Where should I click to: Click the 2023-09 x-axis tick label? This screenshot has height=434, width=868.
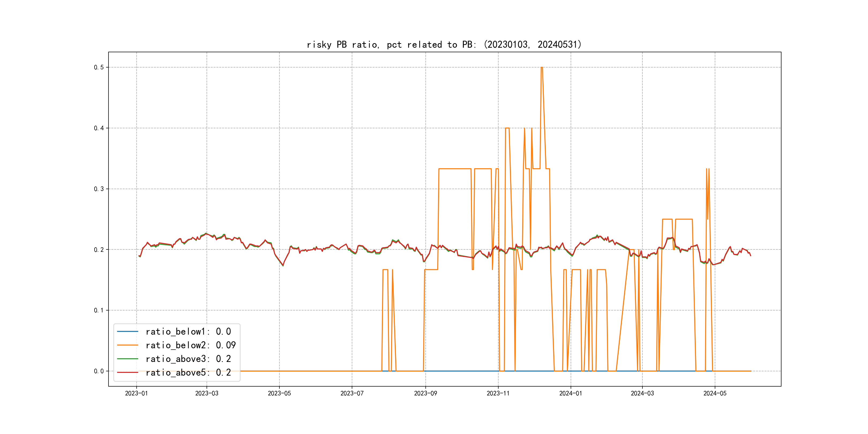coord(425,393)
